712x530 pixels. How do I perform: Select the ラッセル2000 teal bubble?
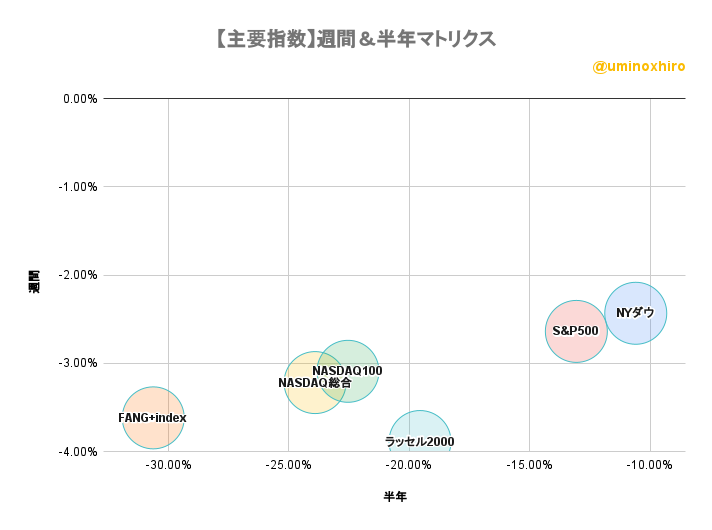coord(420,431)
